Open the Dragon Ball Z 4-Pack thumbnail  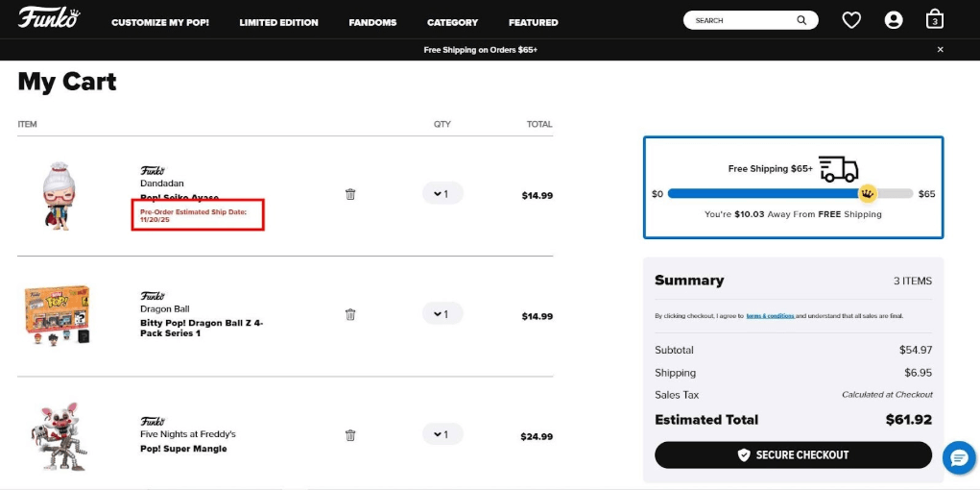tap(57, 316)
